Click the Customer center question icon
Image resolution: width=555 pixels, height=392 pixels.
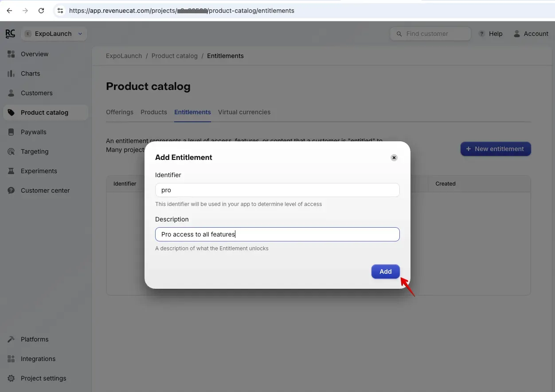point(11,190)
